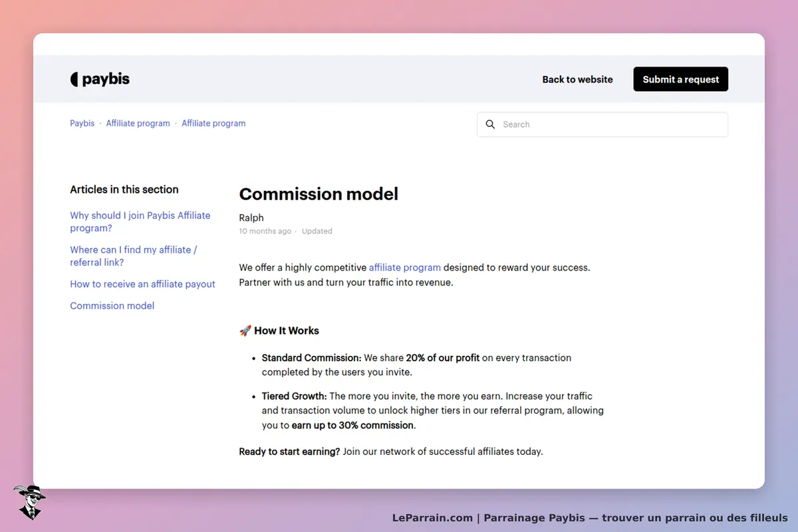
Task: Open Back to website link
Action: [x=577, y=79]
